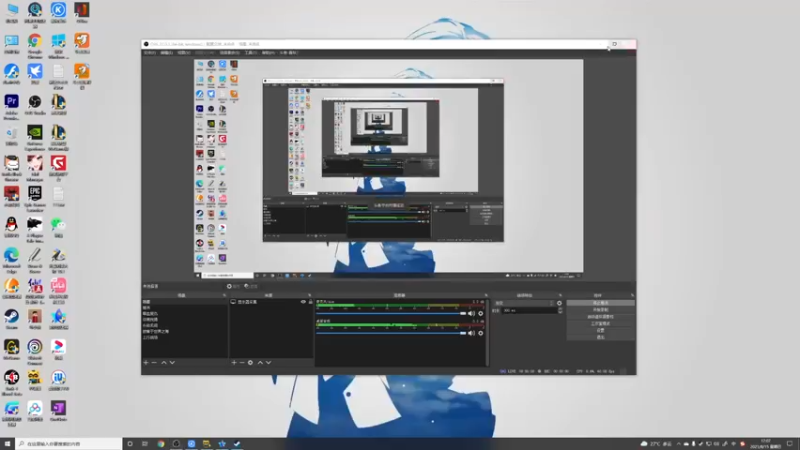
Task: Open GeForce Experience desktop shortcut
Action: coord(35,138)
